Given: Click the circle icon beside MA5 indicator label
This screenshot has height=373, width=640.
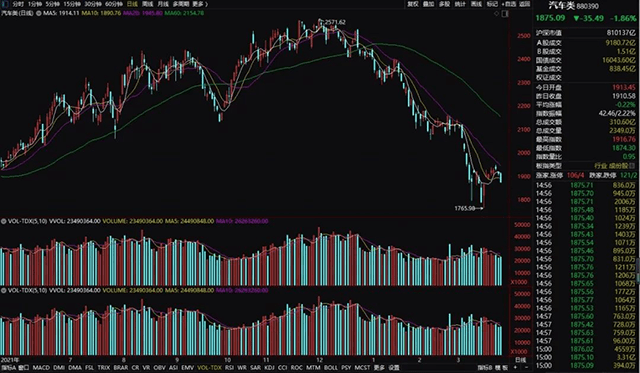Looking at the screenshot, I should pyautogui.click(x=39, y=13).
